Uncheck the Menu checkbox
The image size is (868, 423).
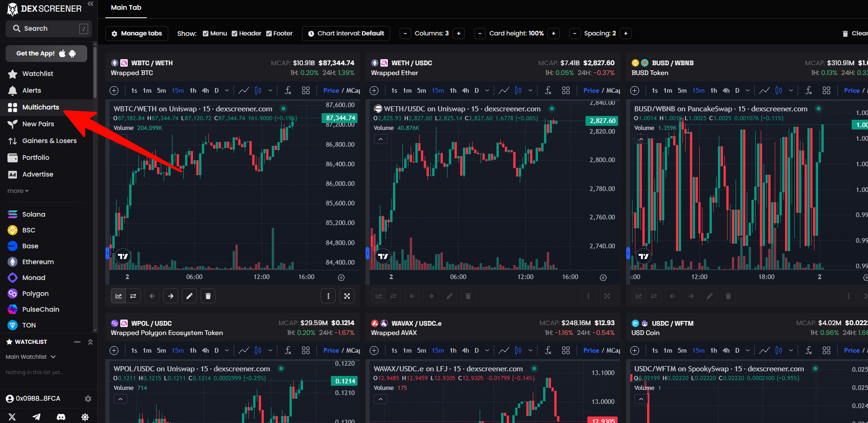click(206, 34)
